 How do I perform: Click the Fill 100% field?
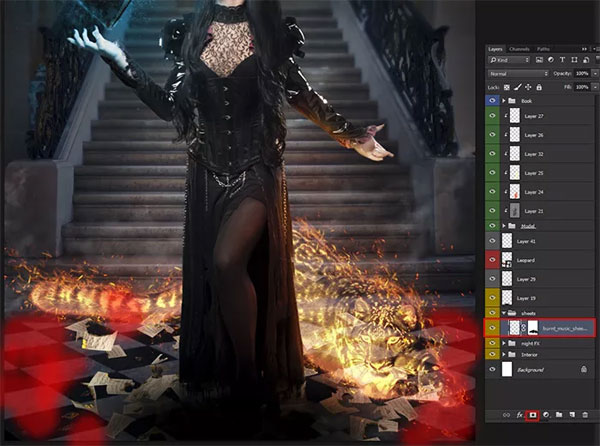click(x=582, y=87)
